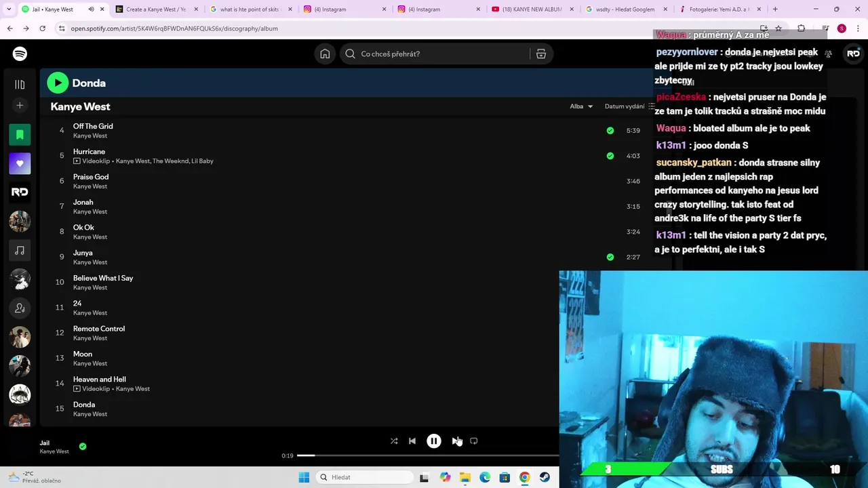Image resolution: width=868 pixels, height=488 pixels.
Task: Switch to the wsdty Google search tab
Action: click(x=627, y=9)
